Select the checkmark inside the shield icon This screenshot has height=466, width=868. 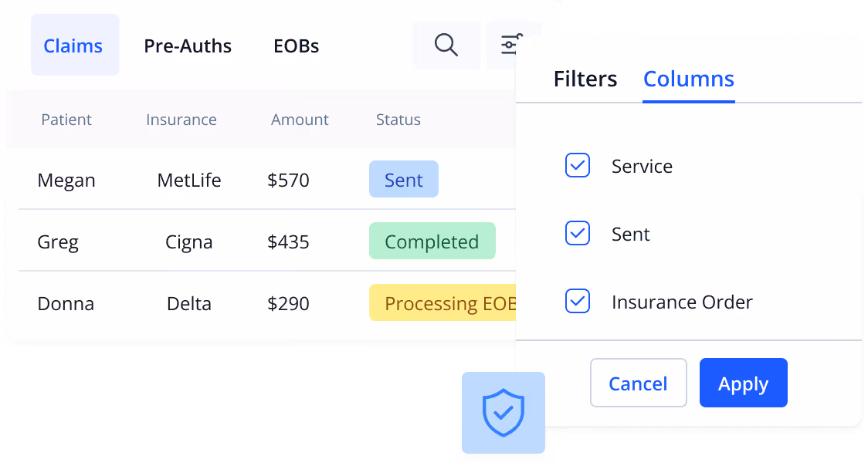(x=503, y=411)
